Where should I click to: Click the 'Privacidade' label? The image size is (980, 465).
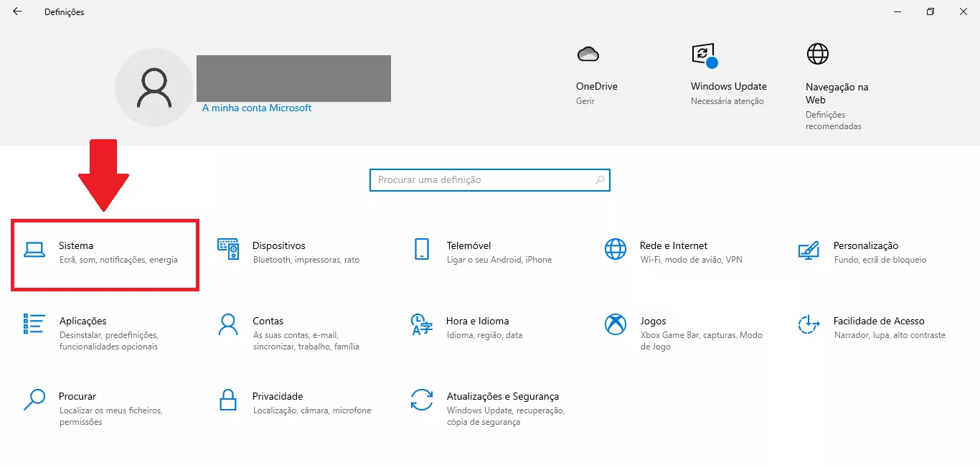click(278, 396)
